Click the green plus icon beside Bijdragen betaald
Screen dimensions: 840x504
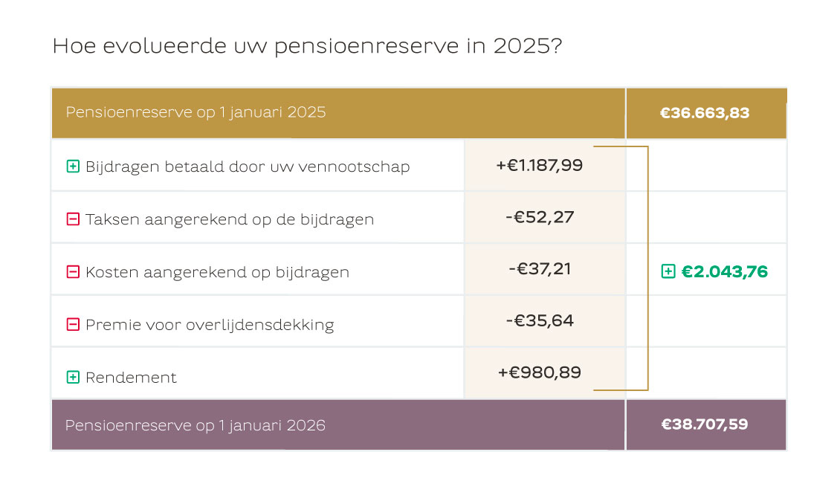tap(73, 167)
